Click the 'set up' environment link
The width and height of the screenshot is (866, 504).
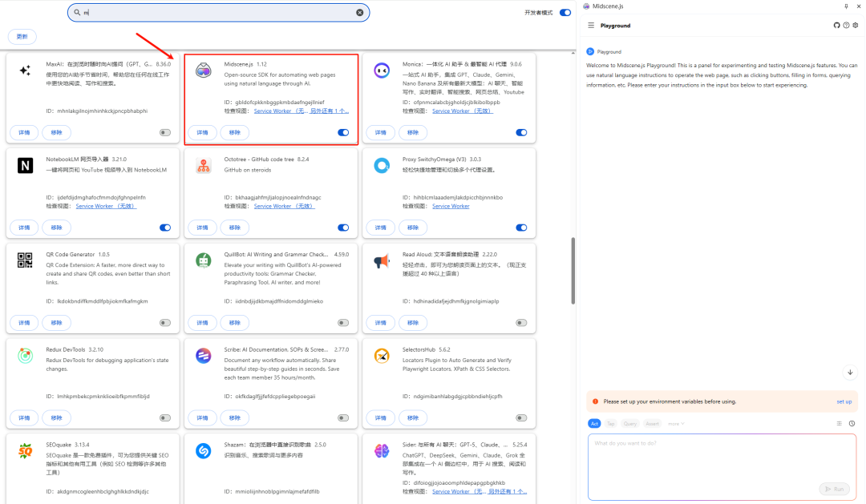(x=844, y=402)
